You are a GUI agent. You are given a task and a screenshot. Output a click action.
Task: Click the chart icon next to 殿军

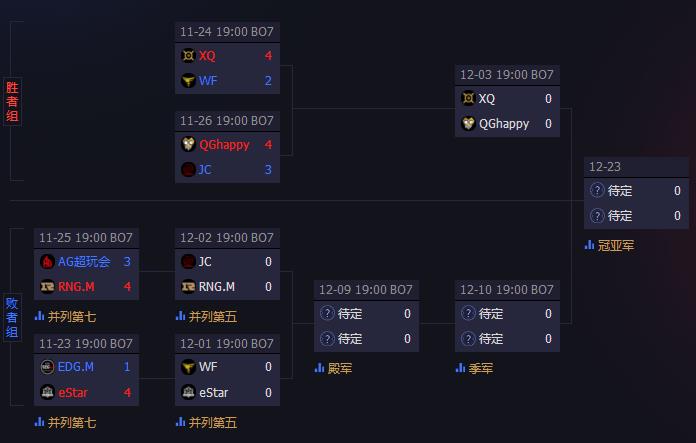click(x=319, y=368)
